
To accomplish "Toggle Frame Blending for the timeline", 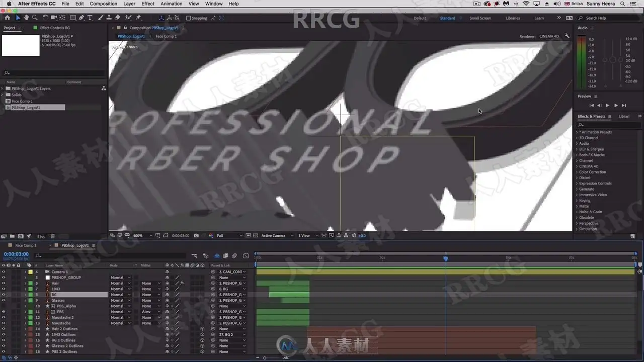I will click(x=226, y=256).
